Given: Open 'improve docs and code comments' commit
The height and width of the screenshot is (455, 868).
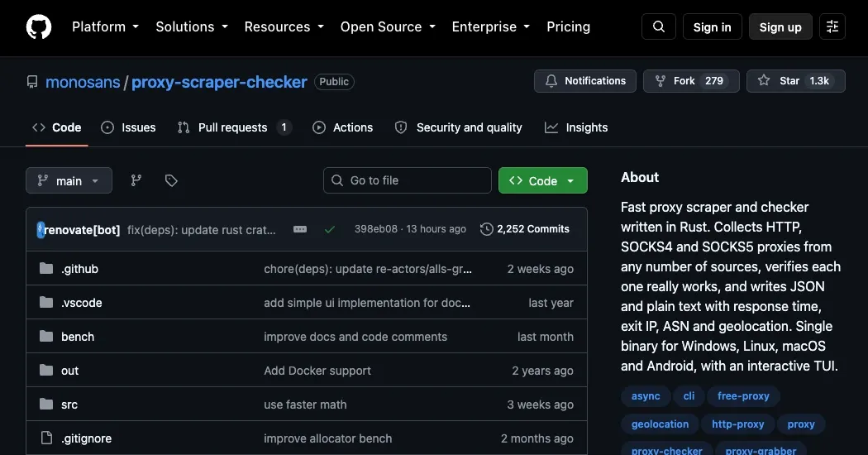Looking at the screenshot, I should coord(355,337).
